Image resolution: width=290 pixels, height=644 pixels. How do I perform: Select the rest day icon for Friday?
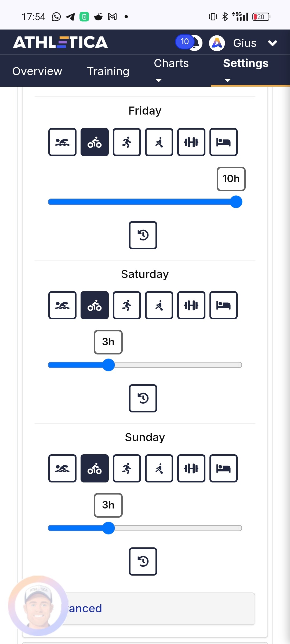pos(223,142)
